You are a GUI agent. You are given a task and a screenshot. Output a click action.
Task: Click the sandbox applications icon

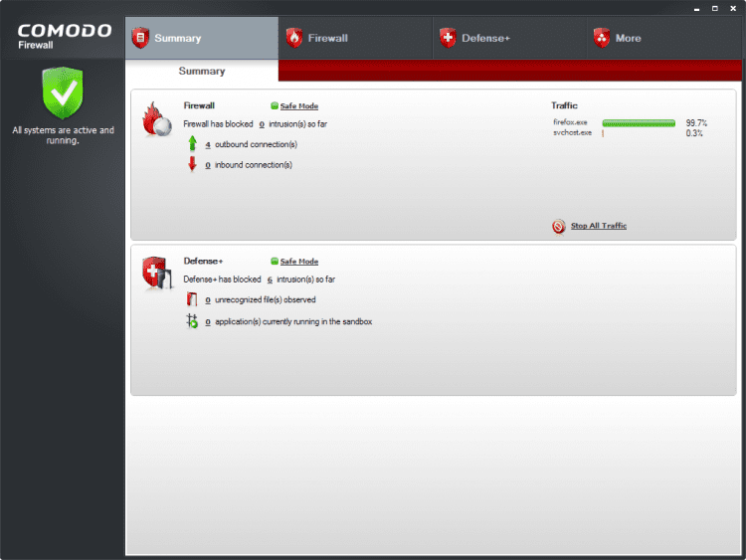(192, 321)
